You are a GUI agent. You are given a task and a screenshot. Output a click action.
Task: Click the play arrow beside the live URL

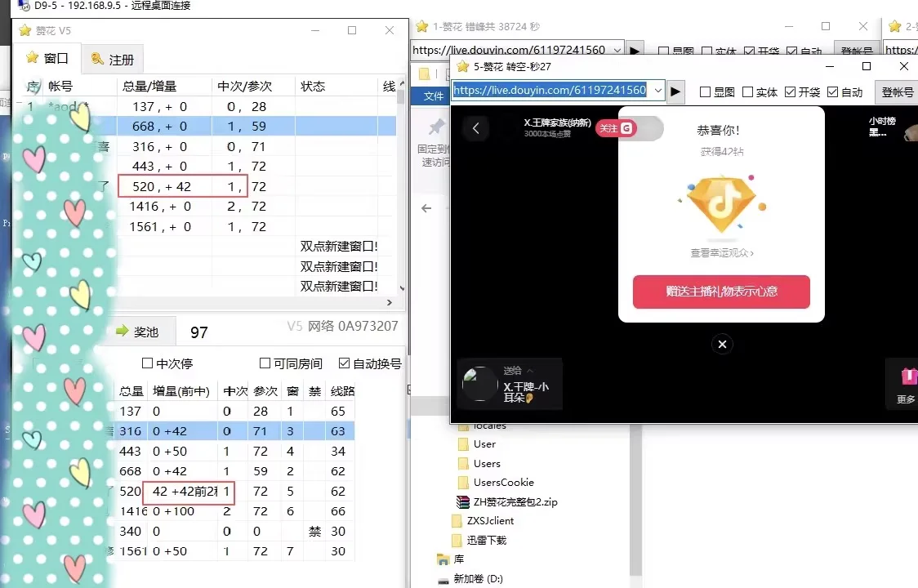pos(675,91)
